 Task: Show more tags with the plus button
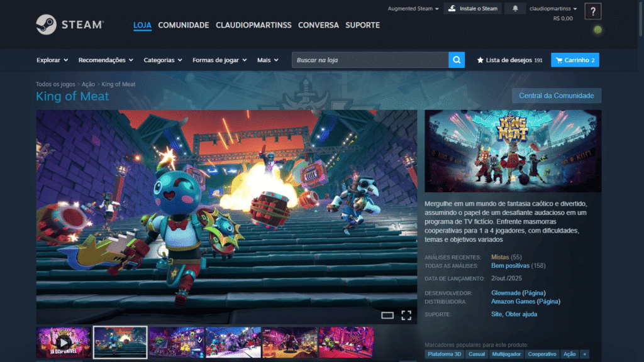[x=585, y=354]
